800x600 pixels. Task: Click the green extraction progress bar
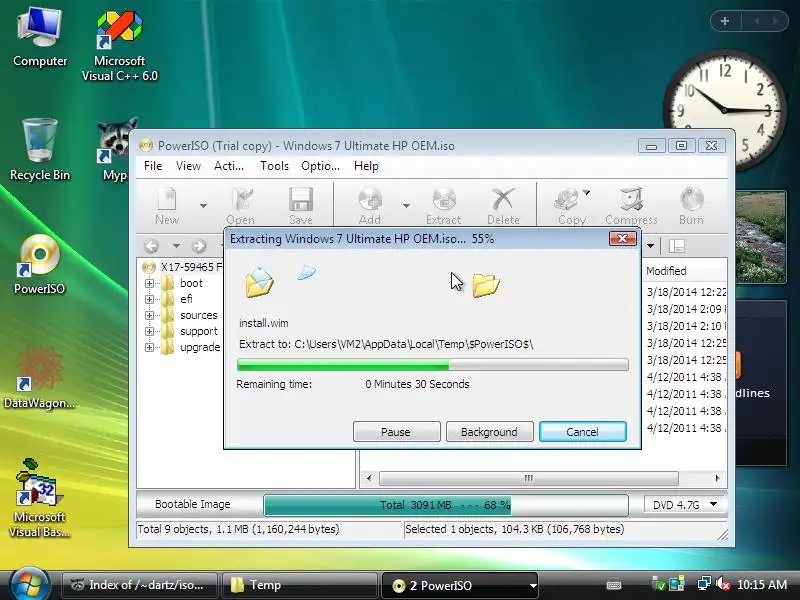coord(433,364)
